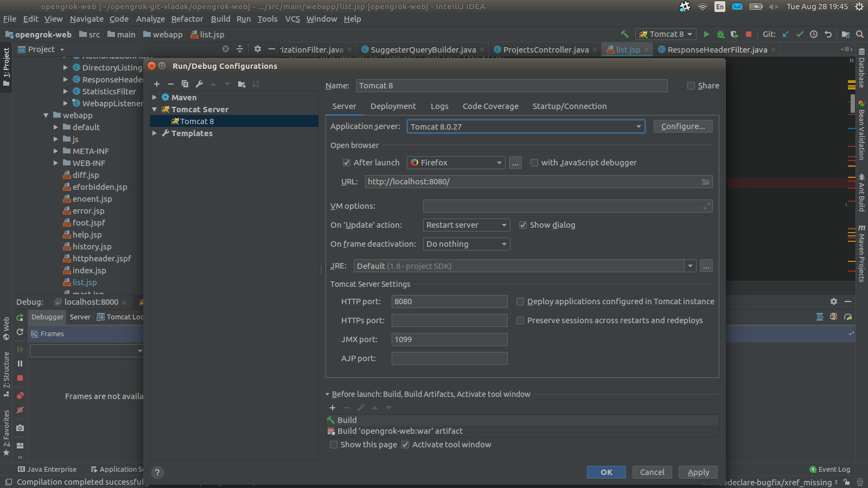Enable Preserve sessions across restarts and redeploys
This screenshot has width=868, height=488.
[x=520, y=320]
